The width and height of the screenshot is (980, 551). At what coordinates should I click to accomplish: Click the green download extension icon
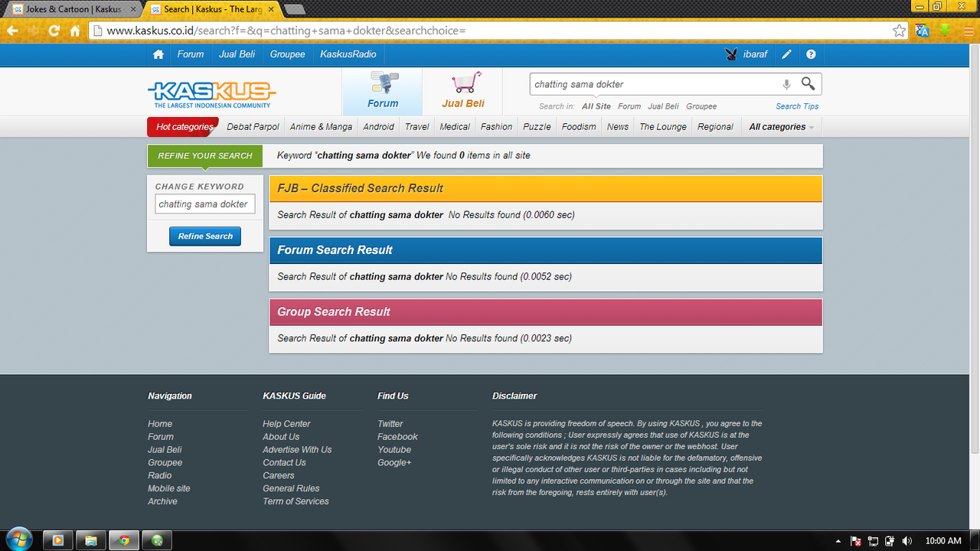click(944, 31)
